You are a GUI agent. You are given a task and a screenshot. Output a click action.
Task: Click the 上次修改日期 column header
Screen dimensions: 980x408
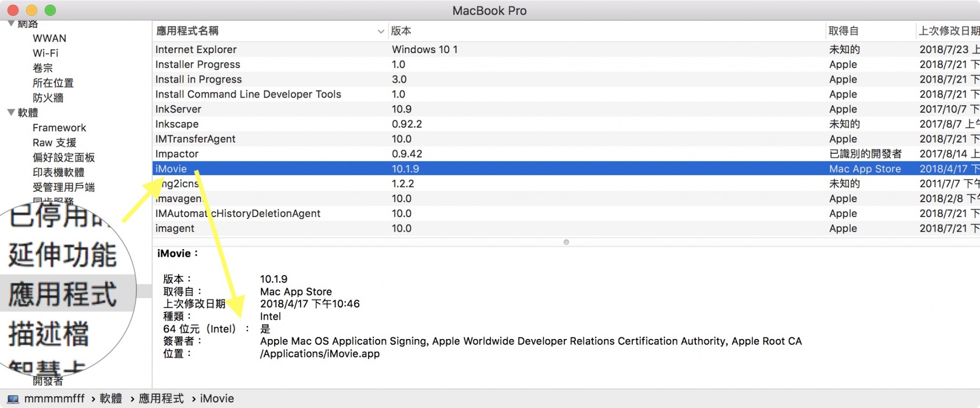(949, 31)
